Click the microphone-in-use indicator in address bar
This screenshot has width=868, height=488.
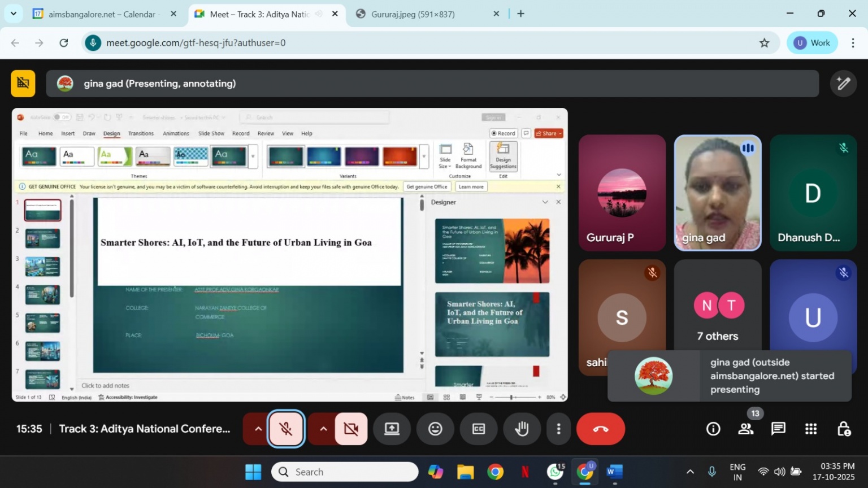(93, 43)
